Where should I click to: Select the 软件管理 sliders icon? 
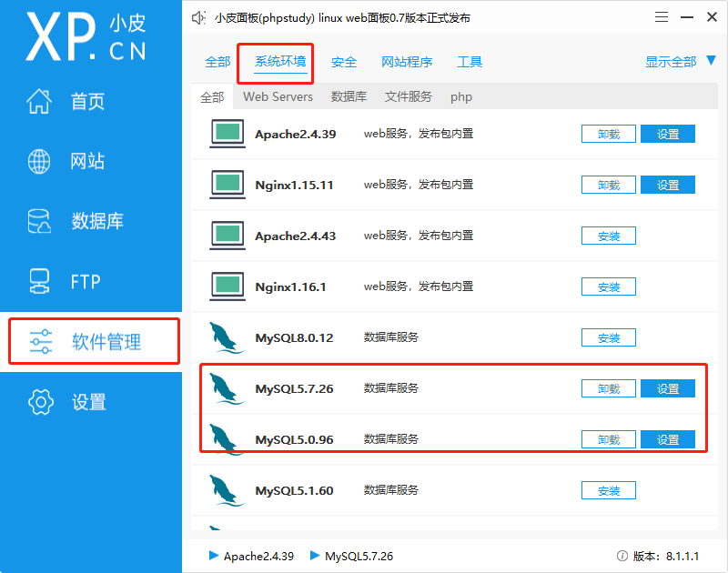(40, 341)
